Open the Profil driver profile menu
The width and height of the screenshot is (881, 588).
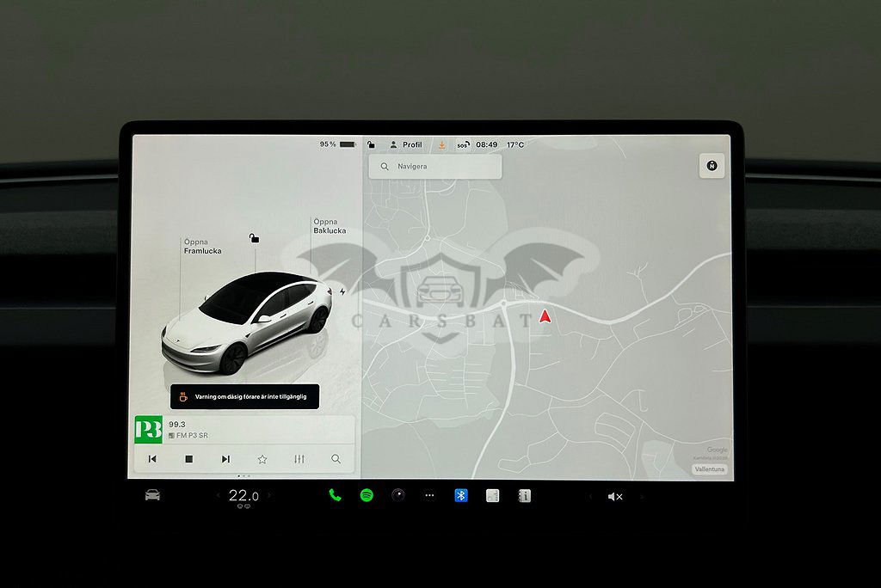point(406,145)
